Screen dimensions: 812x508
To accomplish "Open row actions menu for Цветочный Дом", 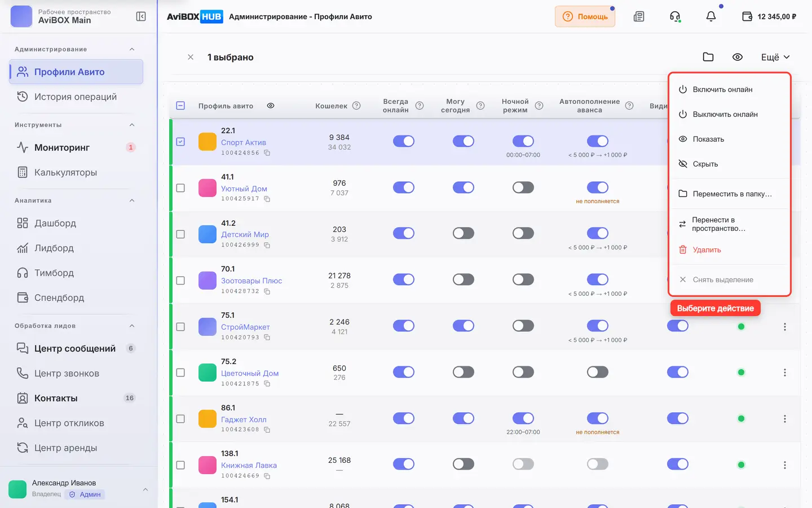I will [x=784, y=373].
